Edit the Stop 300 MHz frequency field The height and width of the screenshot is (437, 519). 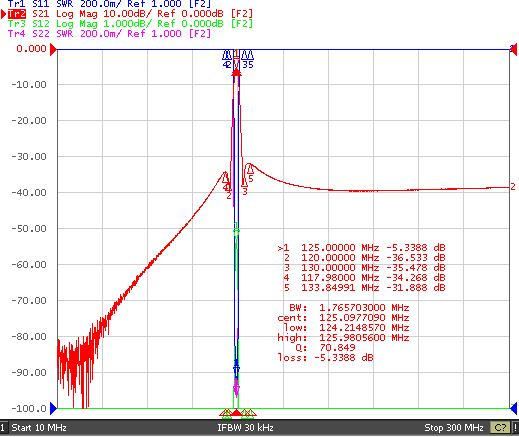click(x=454, y=428)
